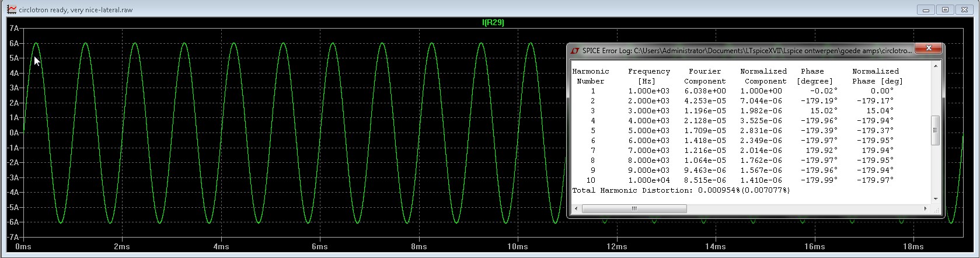This screenshot has width=980, height=258.
Task: Minimize the circlotron waveform window
Action: coord(926,10)
